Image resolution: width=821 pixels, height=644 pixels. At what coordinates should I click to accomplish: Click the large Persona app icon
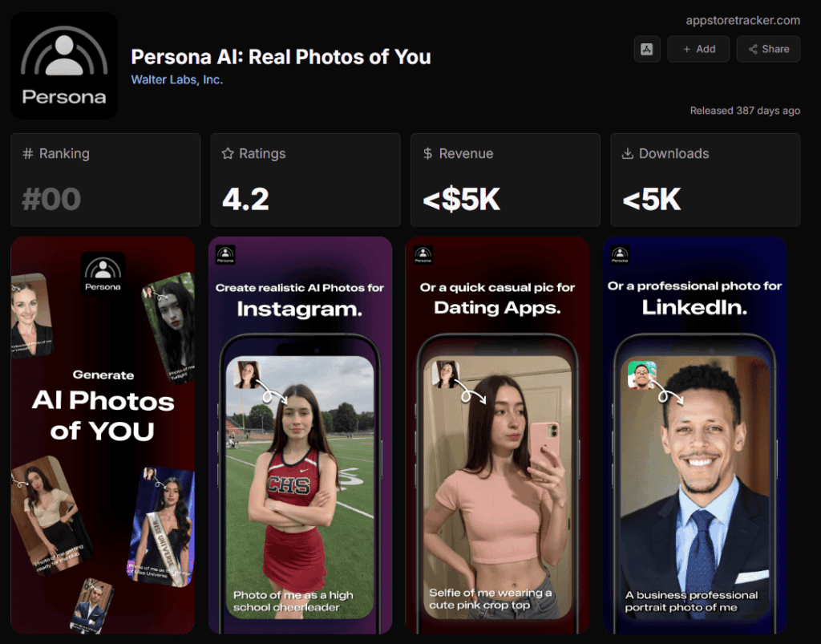(x=64, y=66)
